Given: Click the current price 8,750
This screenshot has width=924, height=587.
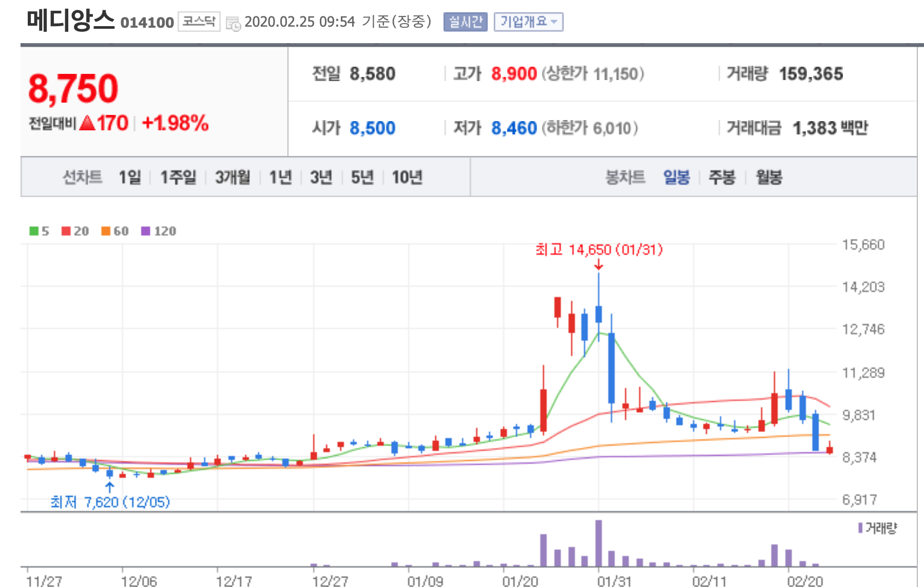Looking at the screenshot, I should (73, 88).
